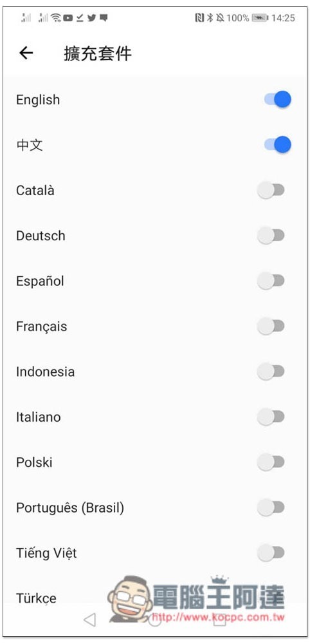
Task: Disable the English language toggle
Action: 278,99
